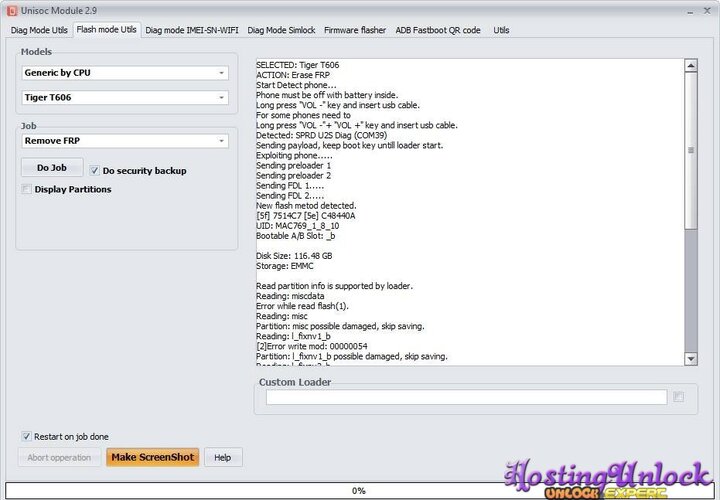Click the Unisoc Module app icon in title bar
720x500 pixels.
pos(12,11)
